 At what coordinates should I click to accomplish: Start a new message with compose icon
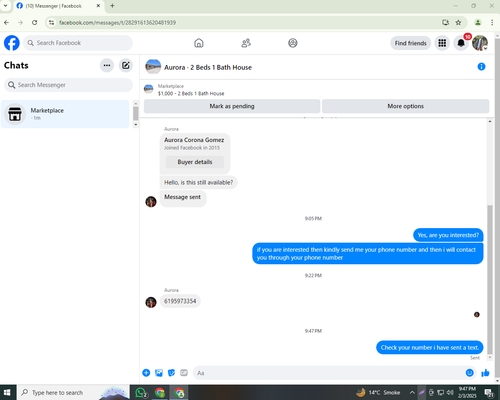click(x=126, y=65)
